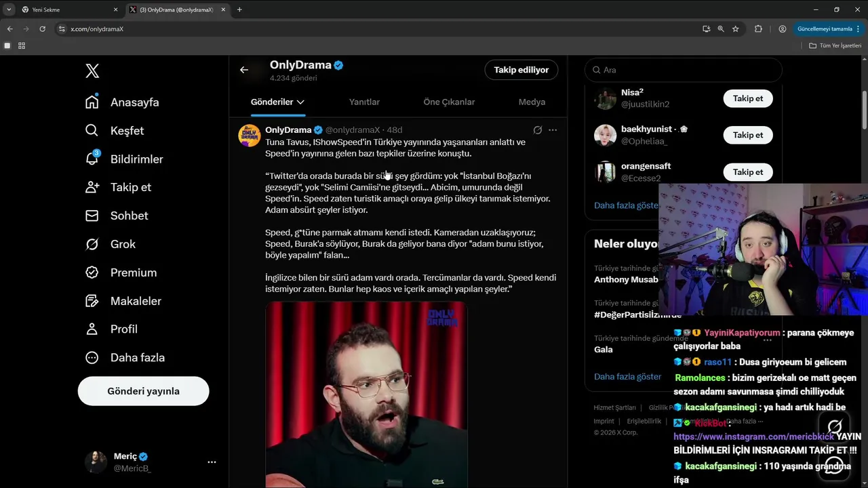Open Bildirimler notifications
This screenshot has height=488, width=868.
[x=124, y=159]
